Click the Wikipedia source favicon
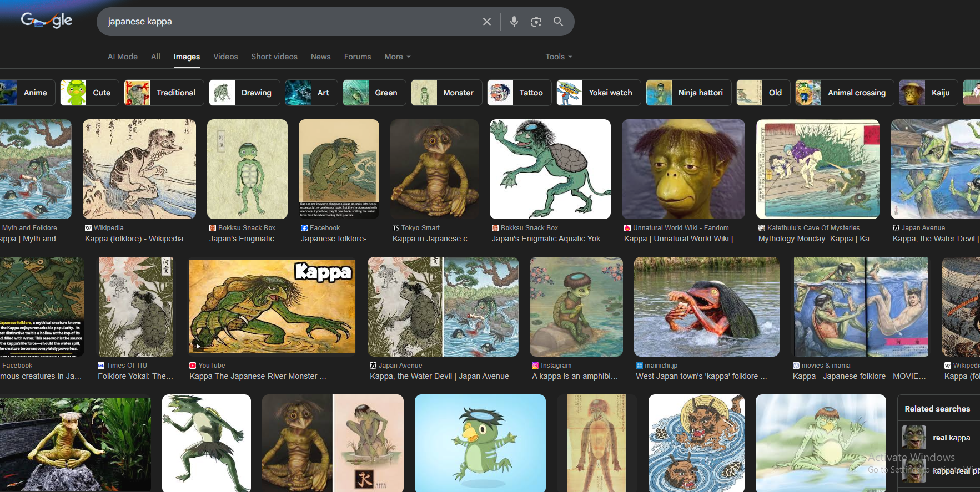The height and width of the screenshot is (492, 980). (88, 228)
